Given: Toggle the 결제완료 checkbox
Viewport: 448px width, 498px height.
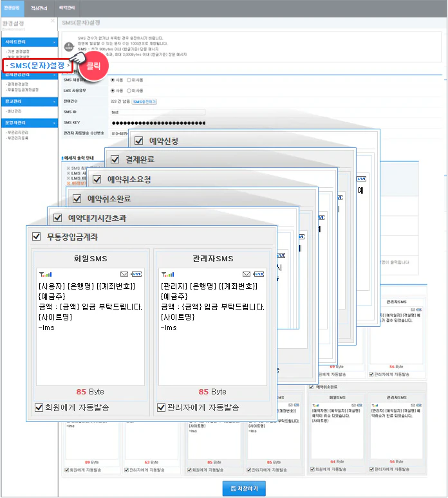Looking at the screenshot, I should tap(115, 160).
